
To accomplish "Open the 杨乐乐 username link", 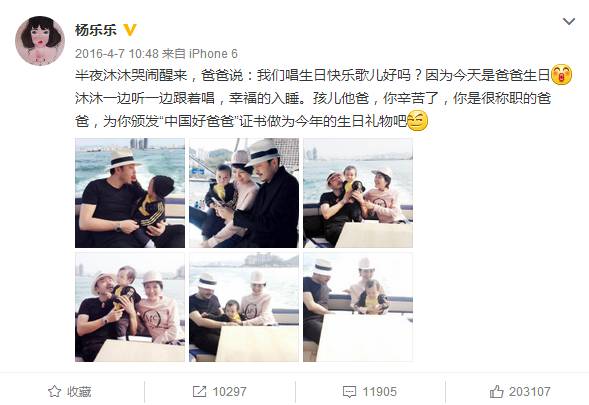I will [x=96, y=30].
